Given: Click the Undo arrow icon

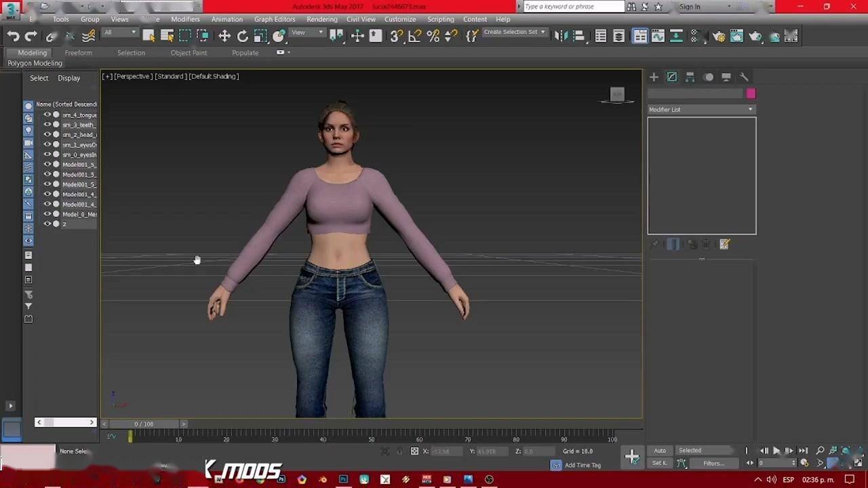Looking at the screenshot, I should 14,37.
